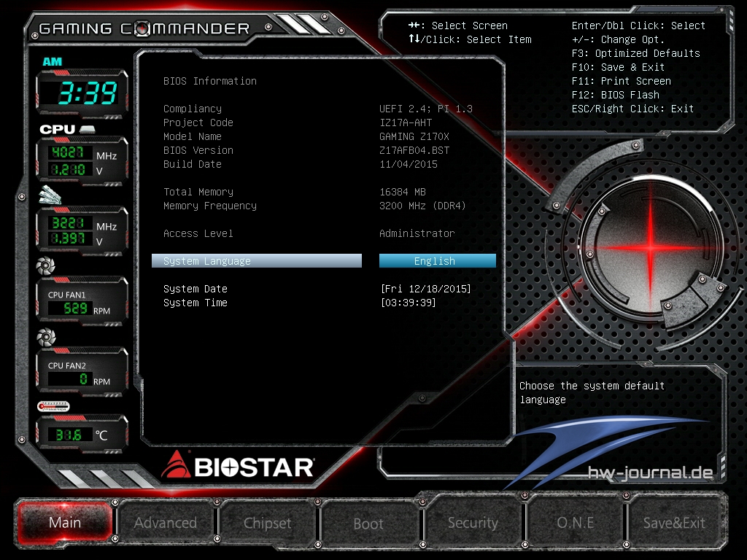Click the Memory Frequency label

[210, 205]
